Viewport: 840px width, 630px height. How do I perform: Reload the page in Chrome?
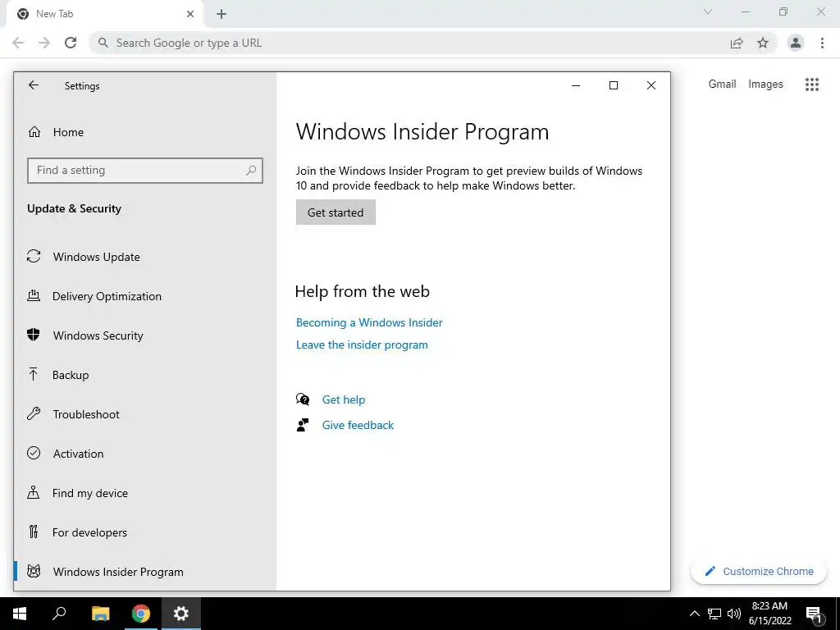pos(71,43)
